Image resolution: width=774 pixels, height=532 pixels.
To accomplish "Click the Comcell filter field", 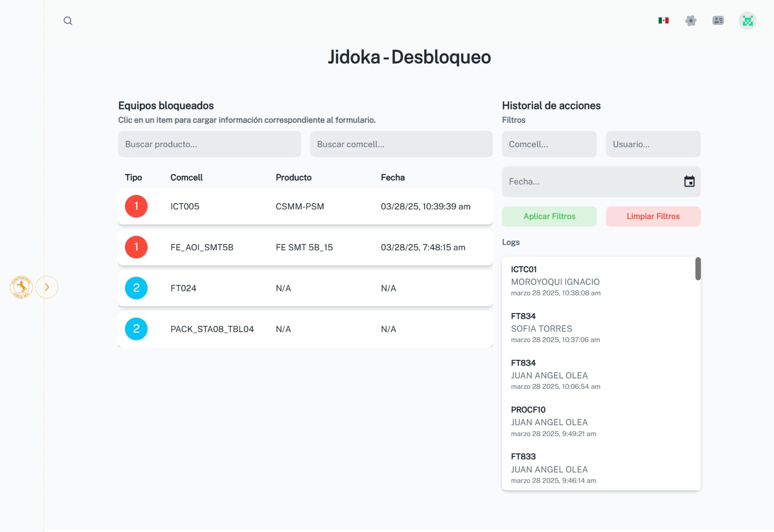I will [549, 144].
